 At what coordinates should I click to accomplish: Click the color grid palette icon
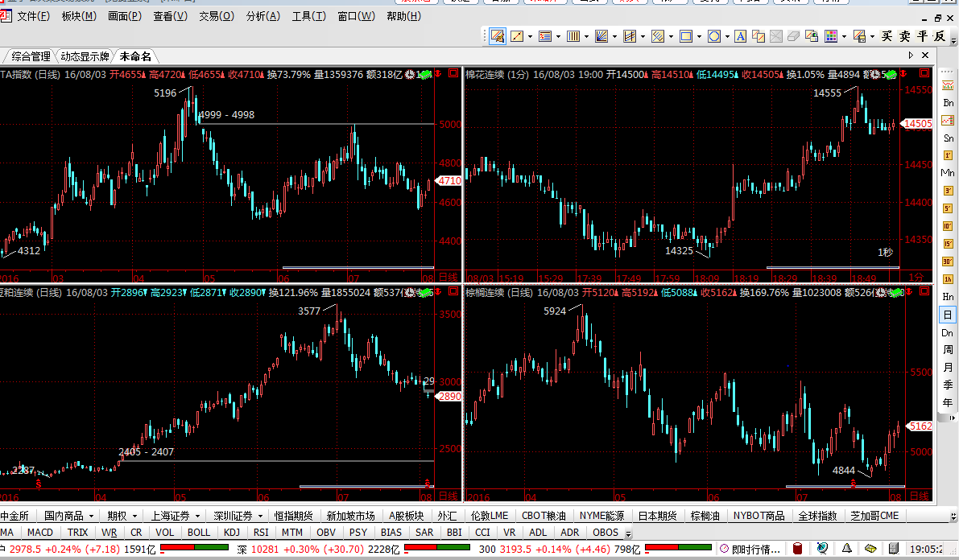click(x=831, y=36)
